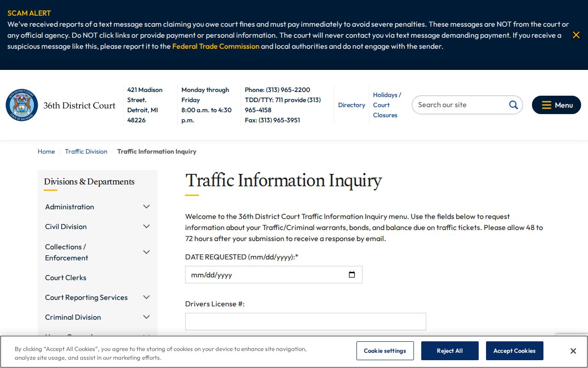Dismiss the scam alert banner

[x=576, y=35]
